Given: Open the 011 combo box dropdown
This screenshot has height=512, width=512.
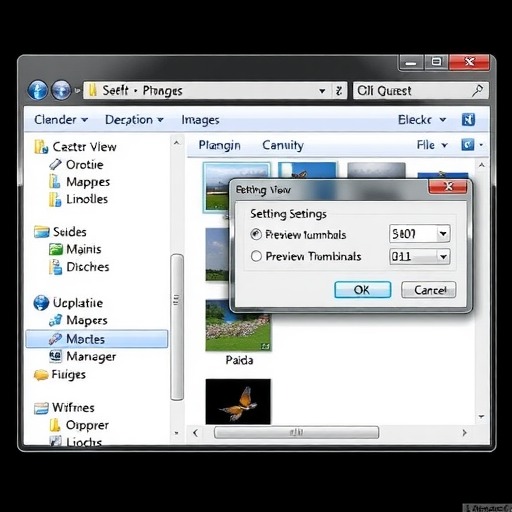Looking at the screenshot, I should [x=443, y=257].
